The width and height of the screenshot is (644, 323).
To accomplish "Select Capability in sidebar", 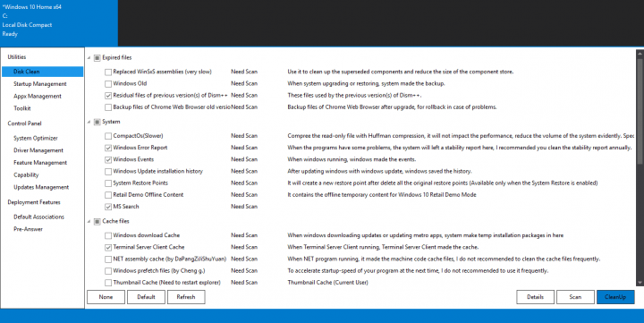I will point(26,175).
